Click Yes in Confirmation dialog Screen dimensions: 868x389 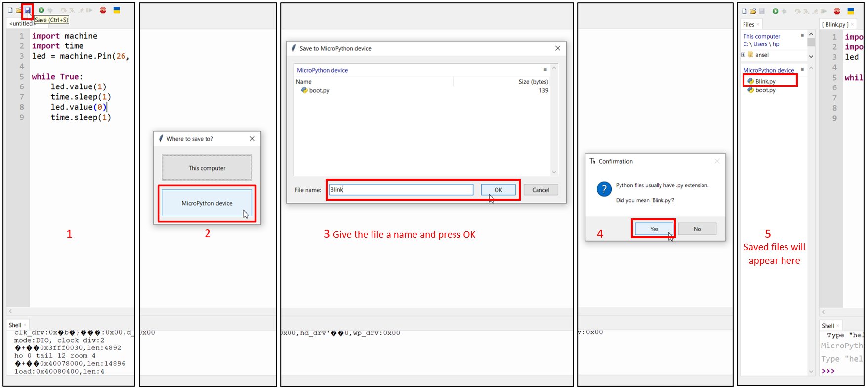[x=654, y=229]
